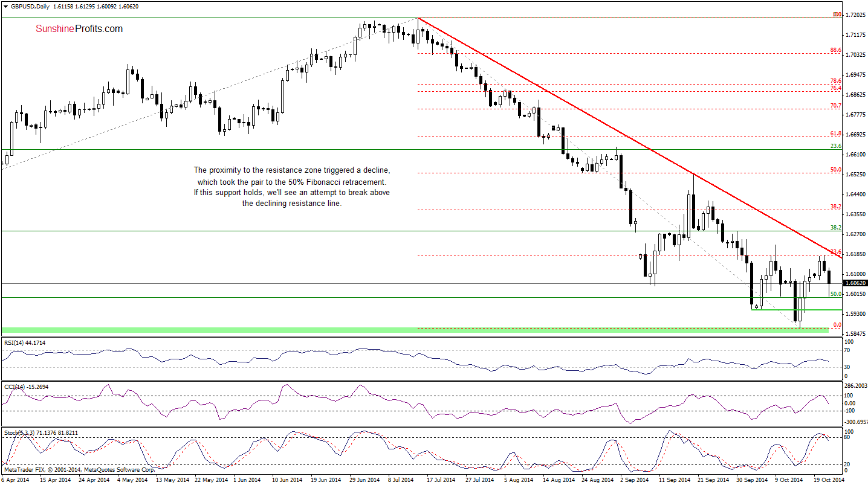
Task: Click the 88.6 Fibonacci level label
Action: pyautogui.click(x=836, y=50)
